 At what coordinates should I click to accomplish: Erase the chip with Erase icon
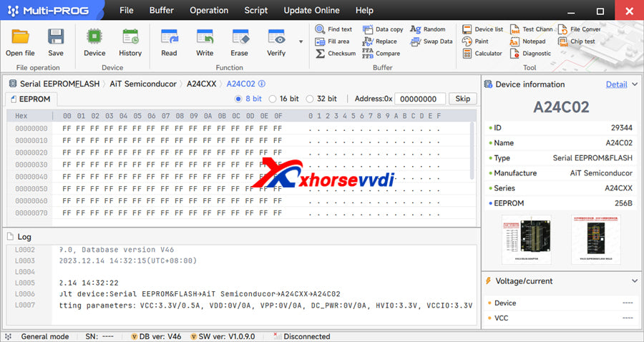pyautogui.click(x=240, y=42)
